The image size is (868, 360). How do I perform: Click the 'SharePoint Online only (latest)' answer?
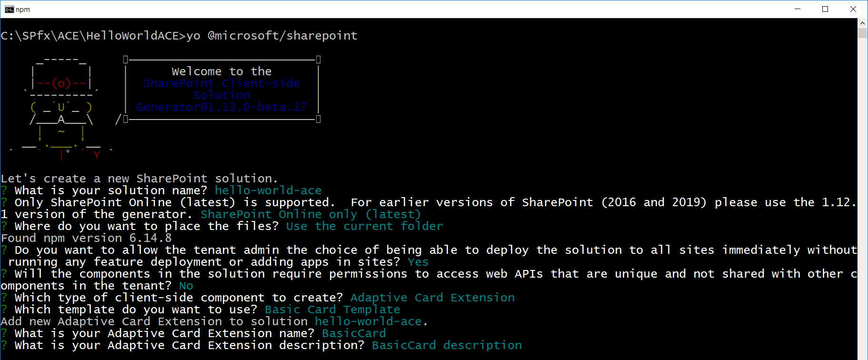[x=310, y=214]
